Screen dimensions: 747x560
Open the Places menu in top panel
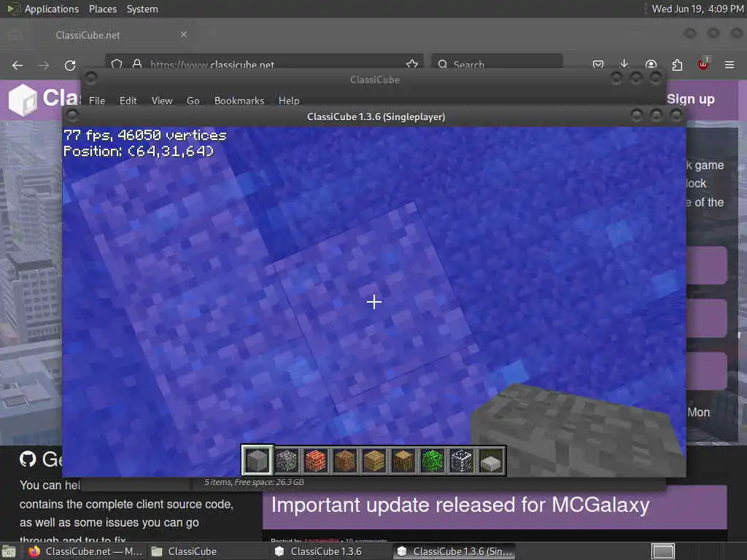click(103, 9)
